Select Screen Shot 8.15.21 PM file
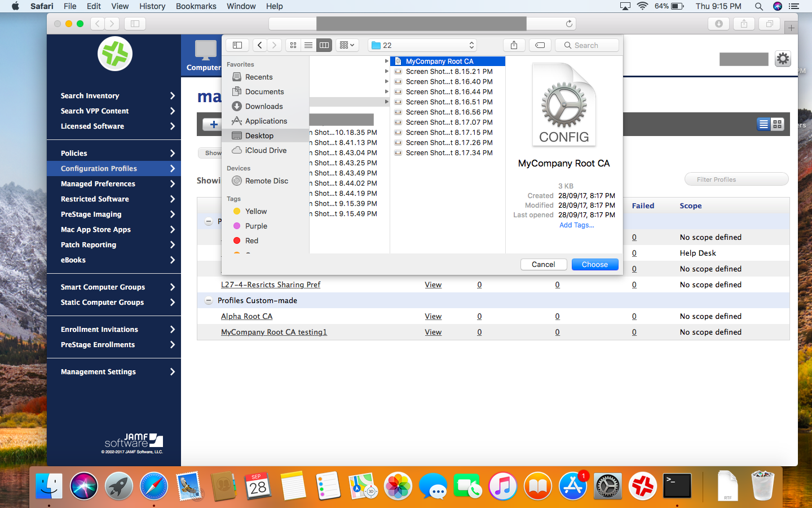Viewport: 812px width, 508px height. click(448, 71)
